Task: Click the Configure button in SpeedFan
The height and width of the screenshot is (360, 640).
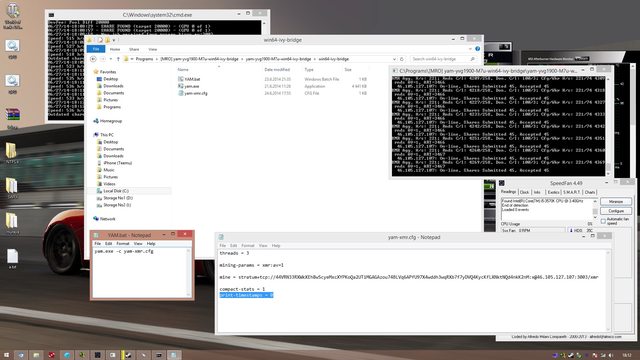Action: coord(616,211)
